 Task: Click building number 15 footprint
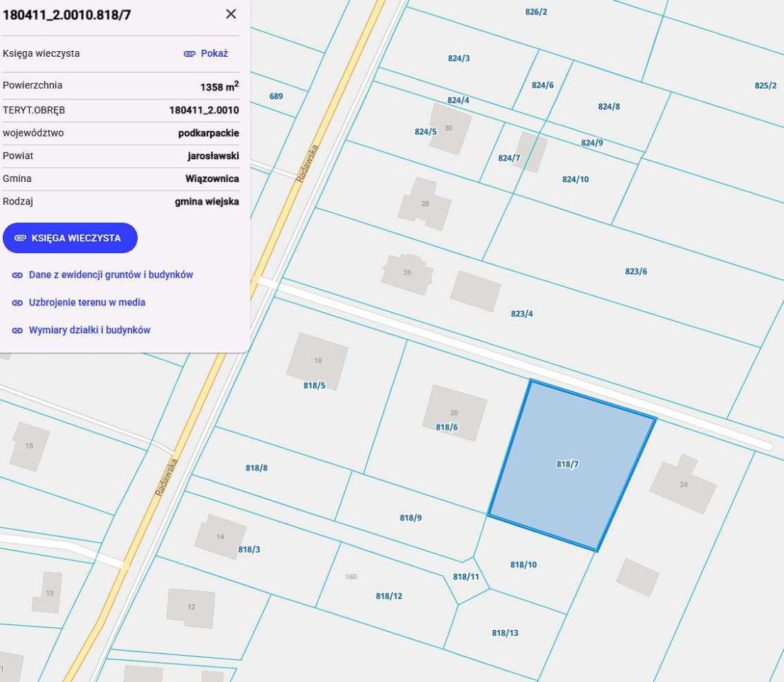(29, 446)
